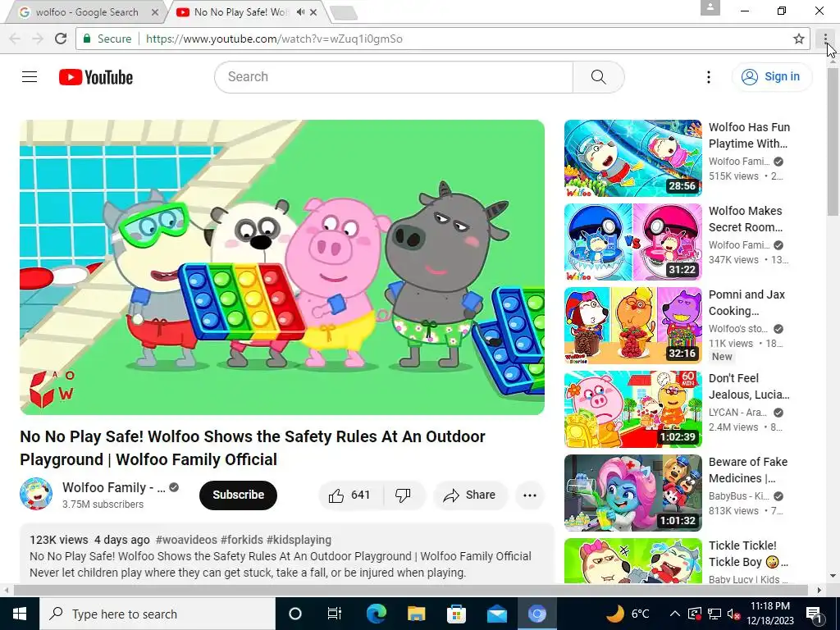The width and height of the screenshot is (840, 630).
Task: Open Beware of Fake Medicines thumbnail
Action: click(x=632, y=493)
